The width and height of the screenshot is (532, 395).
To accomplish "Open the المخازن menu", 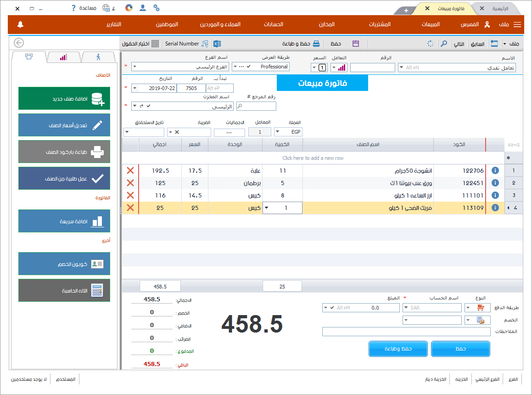I will pos(327,24).
